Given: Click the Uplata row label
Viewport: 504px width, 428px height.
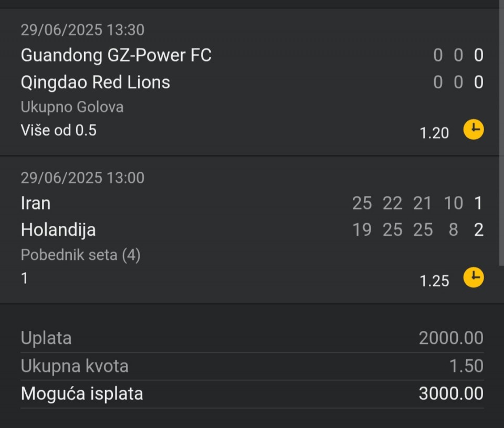Looking at the screenshot, I should pos(46,338).
